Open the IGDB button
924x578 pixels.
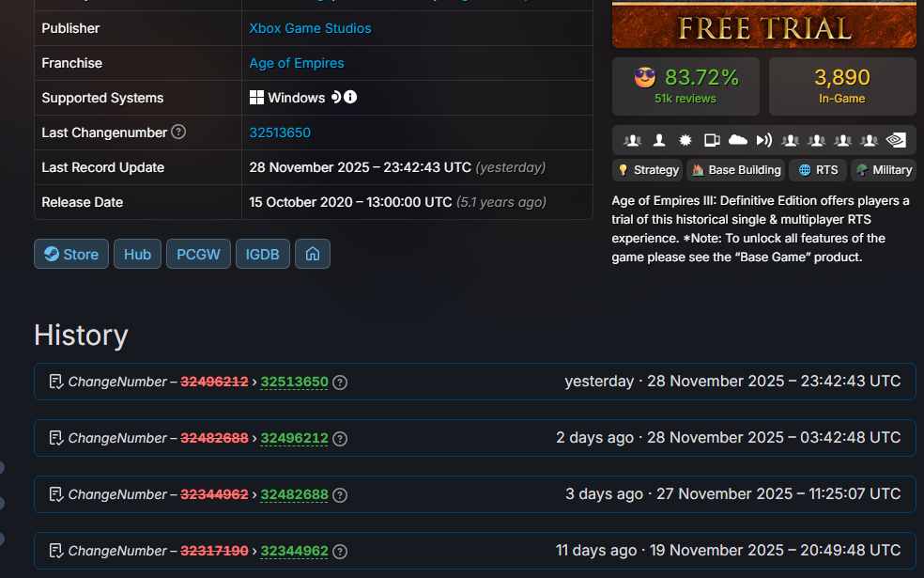[262, 254]
